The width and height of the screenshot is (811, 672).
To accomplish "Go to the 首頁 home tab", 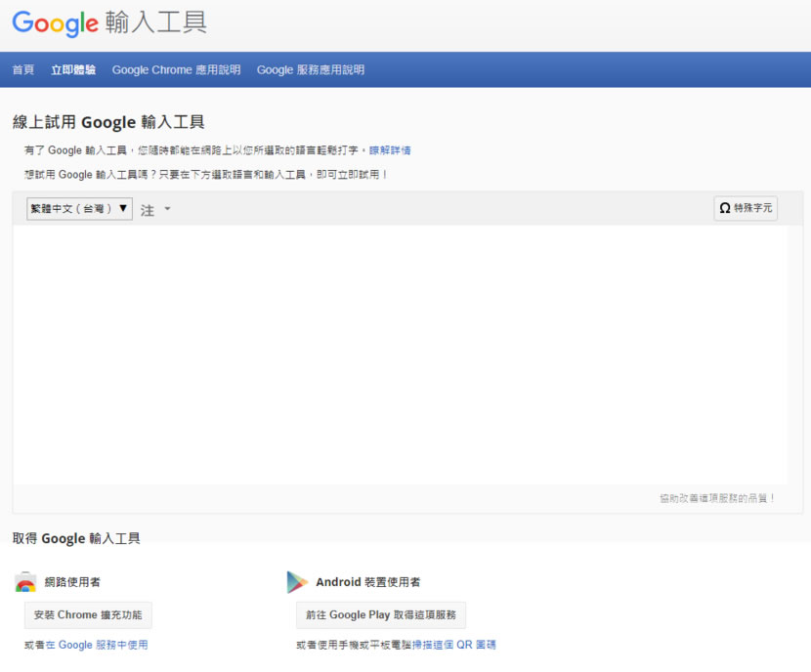I will [23, 69].
